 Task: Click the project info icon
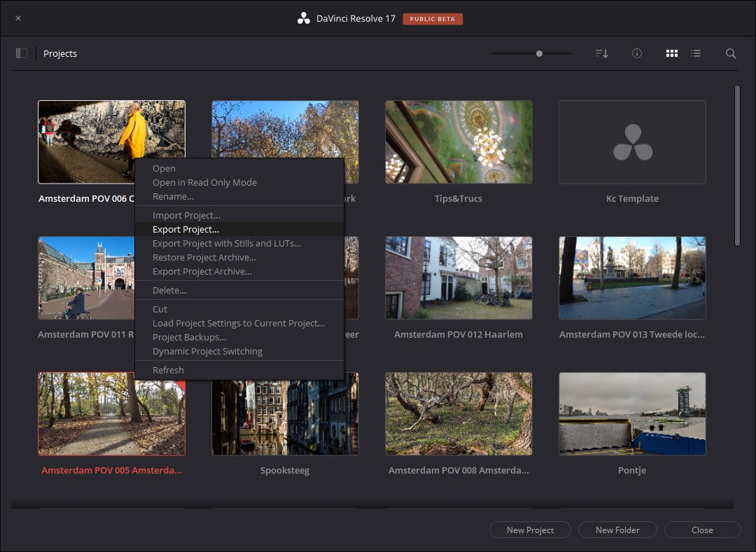coord(636,53)
